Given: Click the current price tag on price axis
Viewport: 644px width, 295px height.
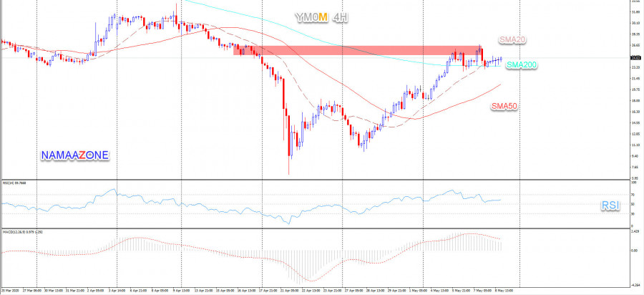Looking at the screenshot, I should (635, 58).
